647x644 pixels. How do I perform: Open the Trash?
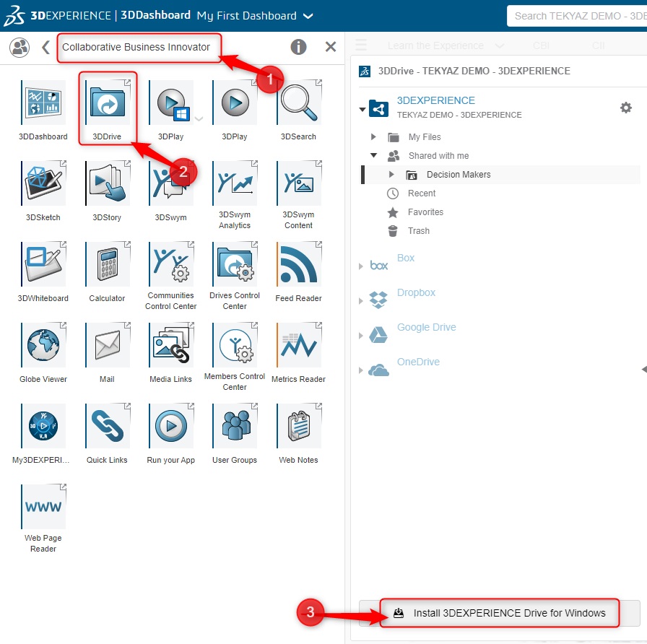point(419,230)
